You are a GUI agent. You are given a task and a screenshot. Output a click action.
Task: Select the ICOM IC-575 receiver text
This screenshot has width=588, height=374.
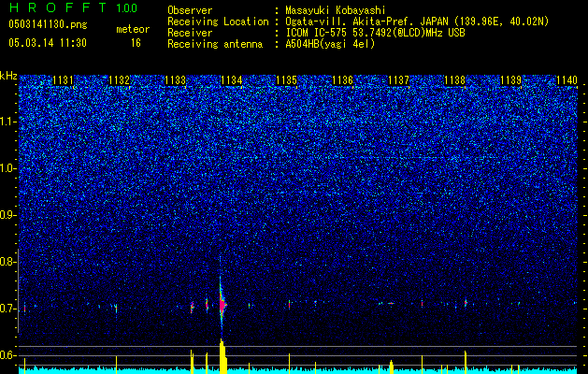point(375,33)
